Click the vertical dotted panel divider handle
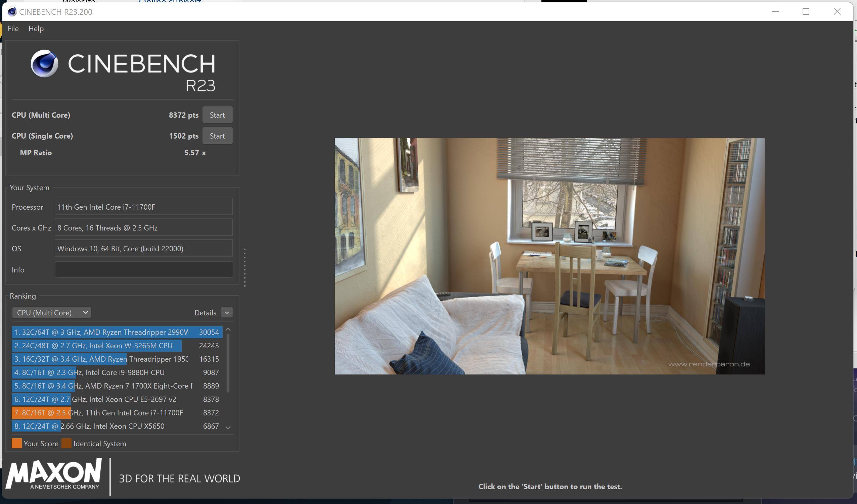Image resolution: width=857 pixels, height=504 pixels. point(245,267)
